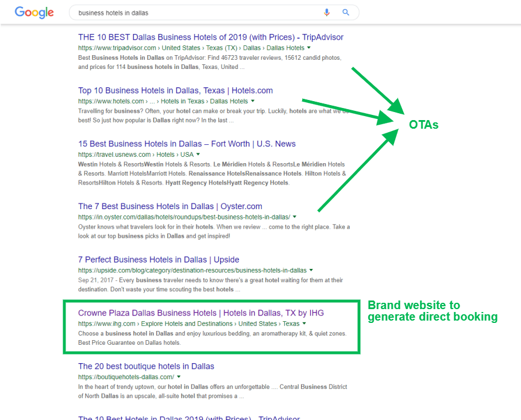The image size is (521, 420).
Task: Expand the TripAdvisor URL dropdown arrow
Action: (x=308, y=48)
